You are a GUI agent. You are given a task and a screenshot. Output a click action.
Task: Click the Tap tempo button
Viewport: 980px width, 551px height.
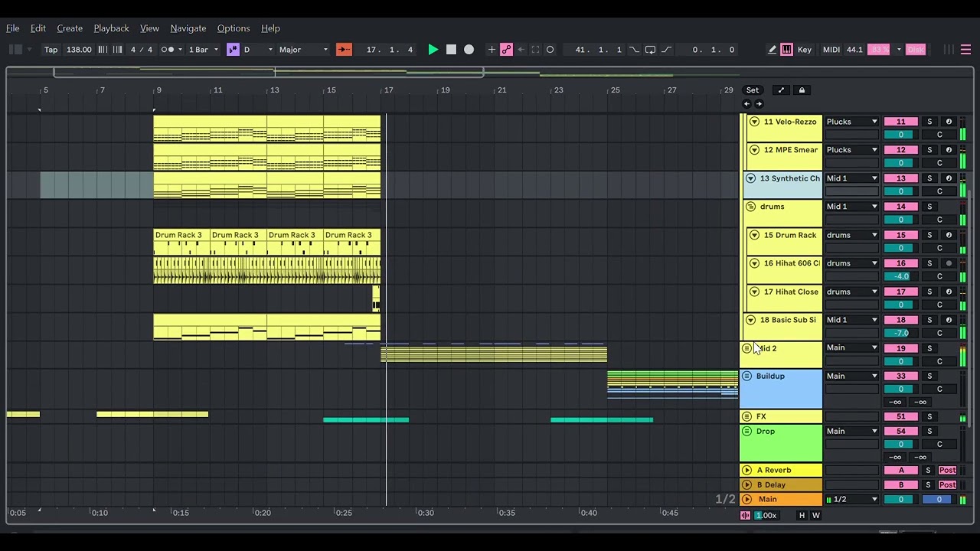[51, 50]
